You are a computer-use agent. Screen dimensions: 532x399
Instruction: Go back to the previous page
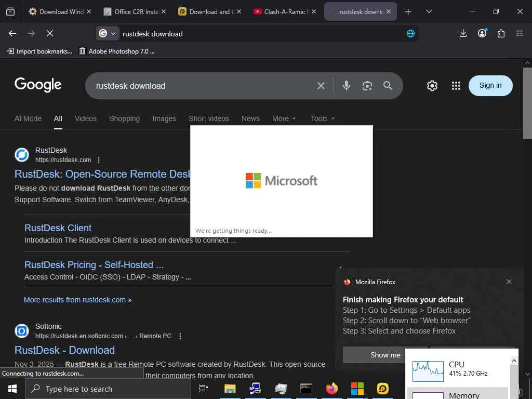click(12, 33)
